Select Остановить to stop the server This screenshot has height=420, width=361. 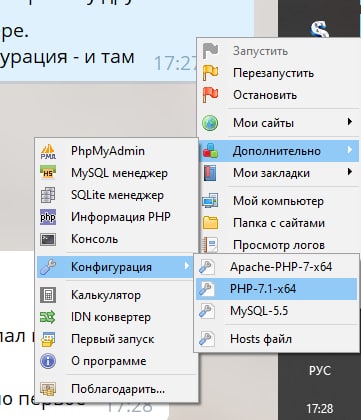click(x=279, y=95)
